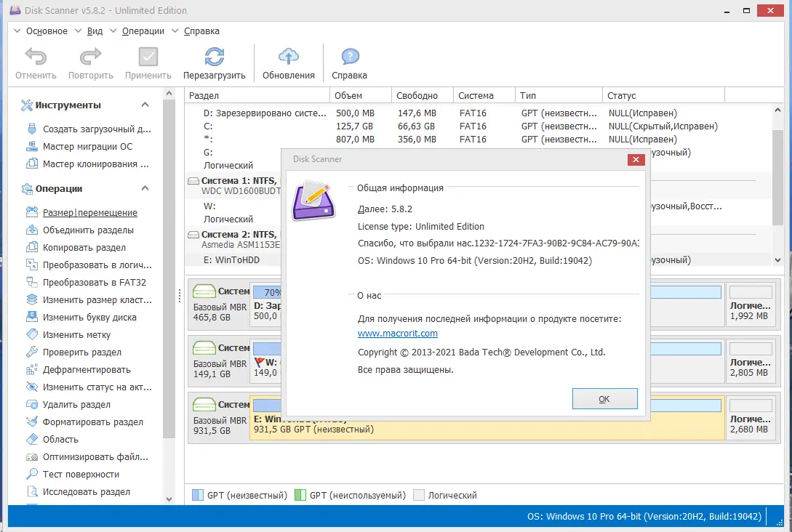
Task: Click sidebar scrollbar down arrow
Action: click(x=169, y=499)
